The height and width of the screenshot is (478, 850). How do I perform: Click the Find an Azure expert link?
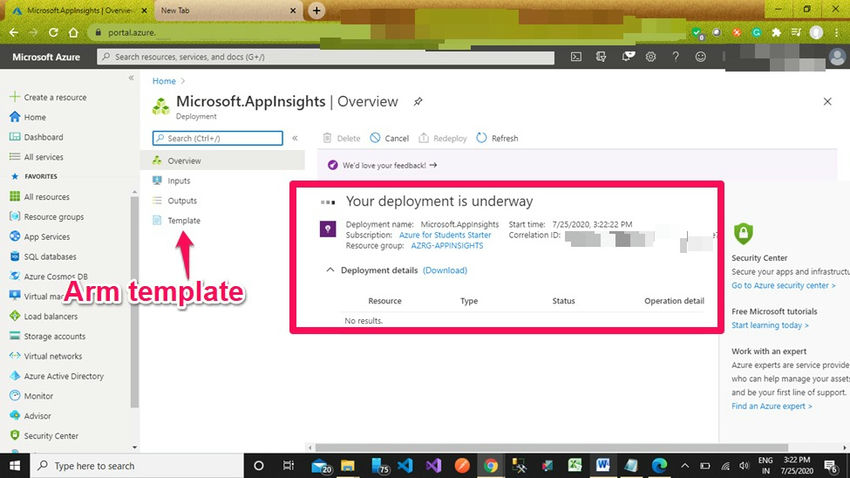pos(771,406)
